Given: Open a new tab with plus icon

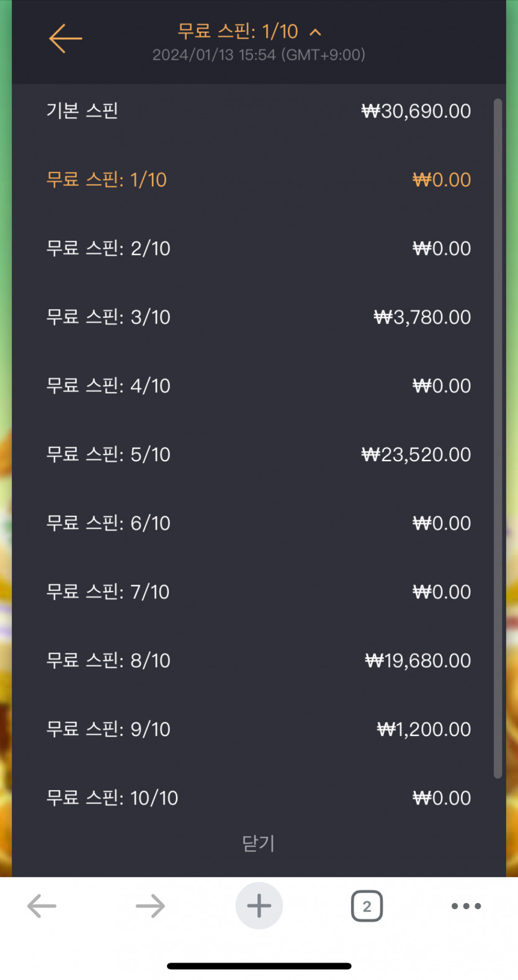Looking at the screenshot, I should pyautogui.click(x=259, y=906).
